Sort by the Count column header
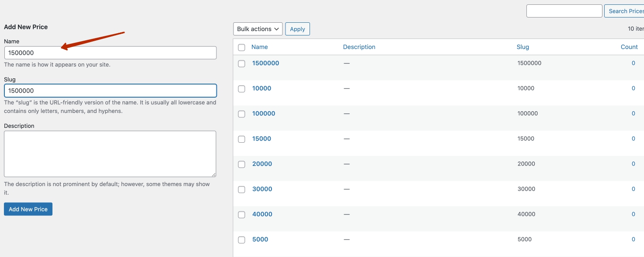 point(629,47)
